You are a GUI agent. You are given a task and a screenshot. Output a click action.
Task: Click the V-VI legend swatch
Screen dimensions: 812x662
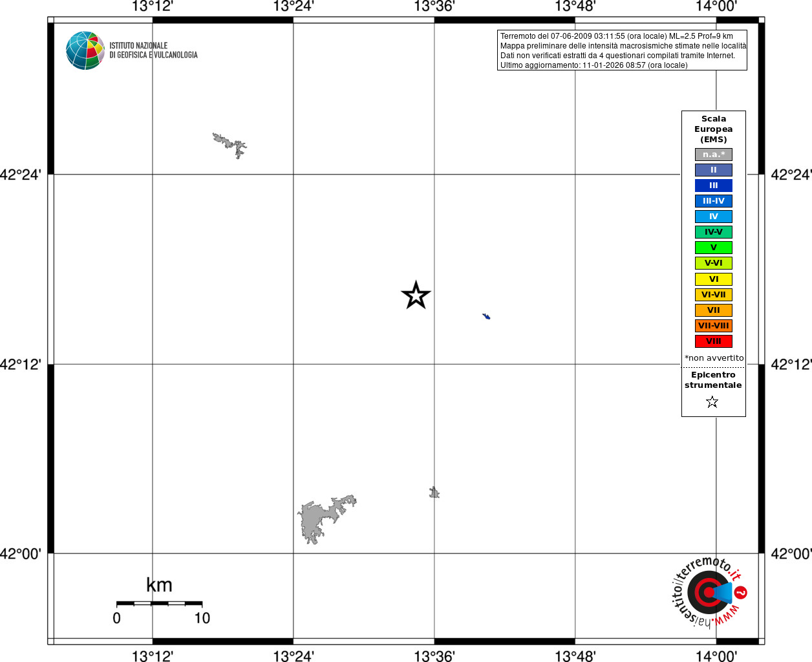714,263
